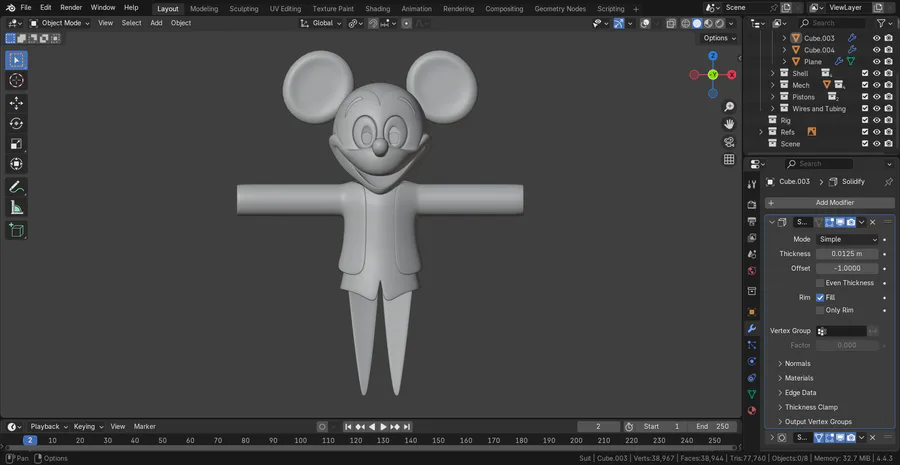Image resolution: width=900 pixels, height=465 pixels.
Task: Select the Transform tool
Action: [x=16, y=164]
